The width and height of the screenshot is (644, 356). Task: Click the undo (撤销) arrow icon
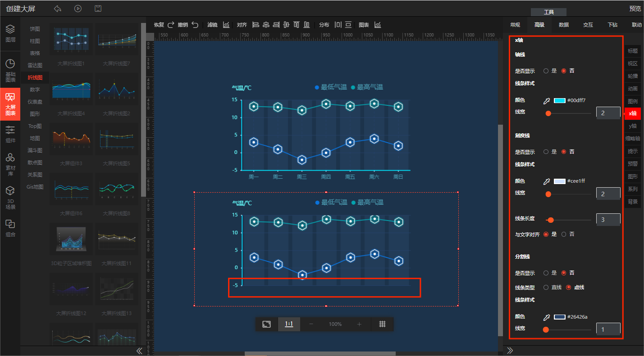point(195,25)
